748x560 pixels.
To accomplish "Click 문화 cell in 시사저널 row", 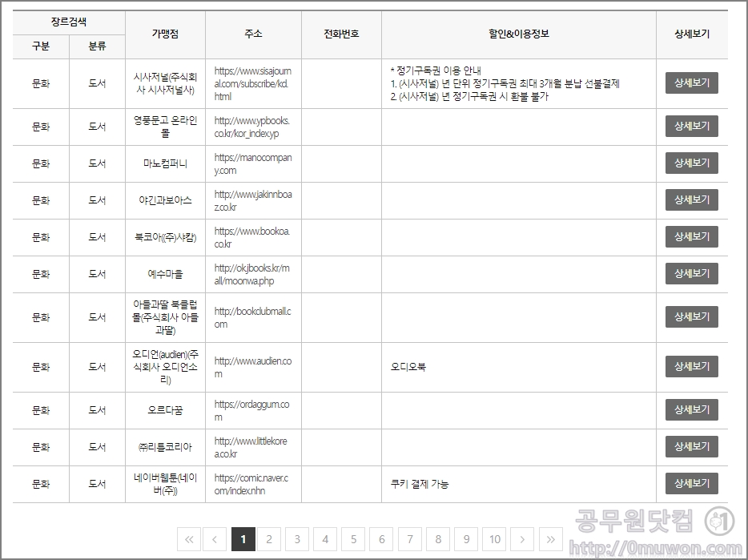I will (41, 83).
